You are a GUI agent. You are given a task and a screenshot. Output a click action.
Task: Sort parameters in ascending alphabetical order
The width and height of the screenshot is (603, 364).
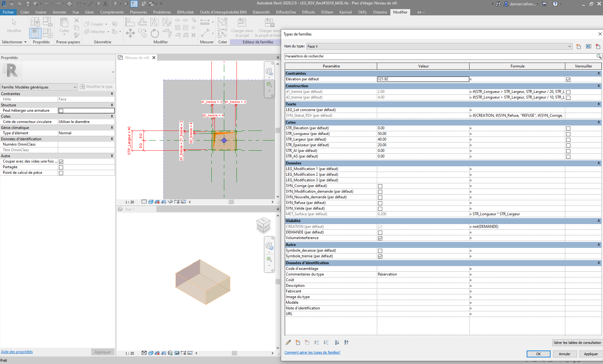(337, 342)
